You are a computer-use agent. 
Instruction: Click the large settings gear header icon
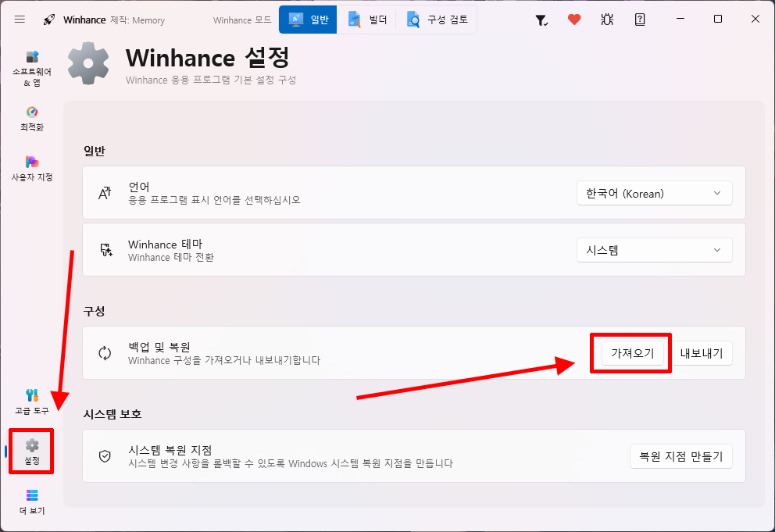coord(88,63)
